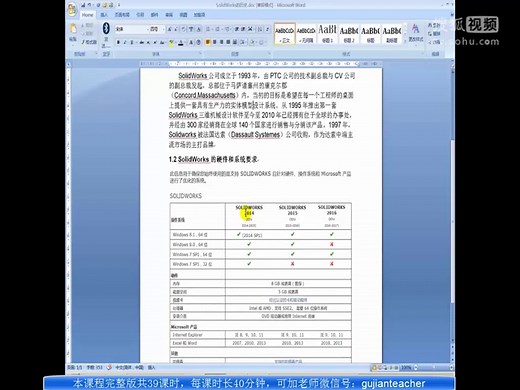
Task: Click the word count in status bar
Action: point(94,367)
